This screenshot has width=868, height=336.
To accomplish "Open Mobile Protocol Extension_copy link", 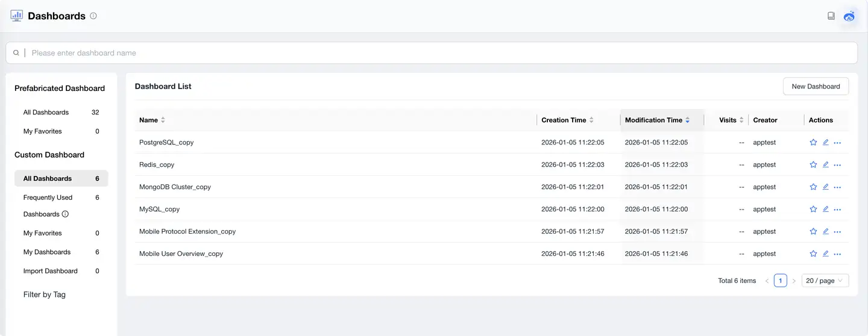I will tap(187, 232).
